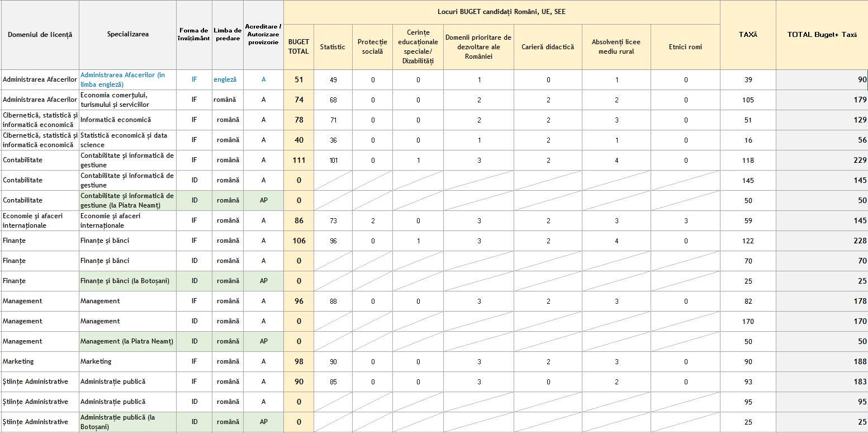Click budget total 40 for Statistică economică

(x=298, y=140)
